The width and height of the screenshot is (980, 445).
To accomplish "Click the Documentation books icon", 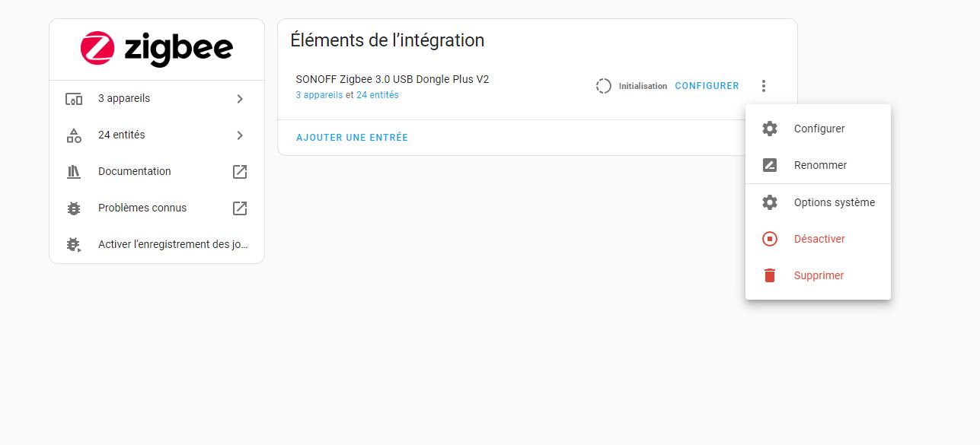I will point(74,172).
